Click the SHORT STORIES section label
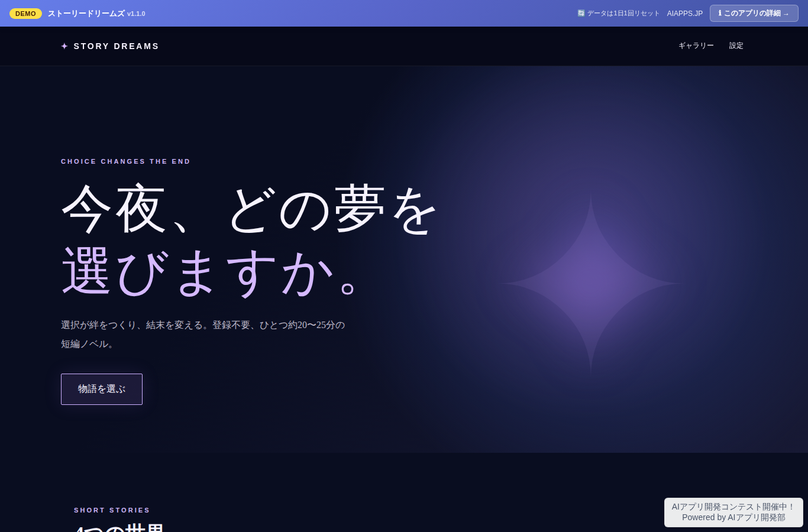 (112, 510)
